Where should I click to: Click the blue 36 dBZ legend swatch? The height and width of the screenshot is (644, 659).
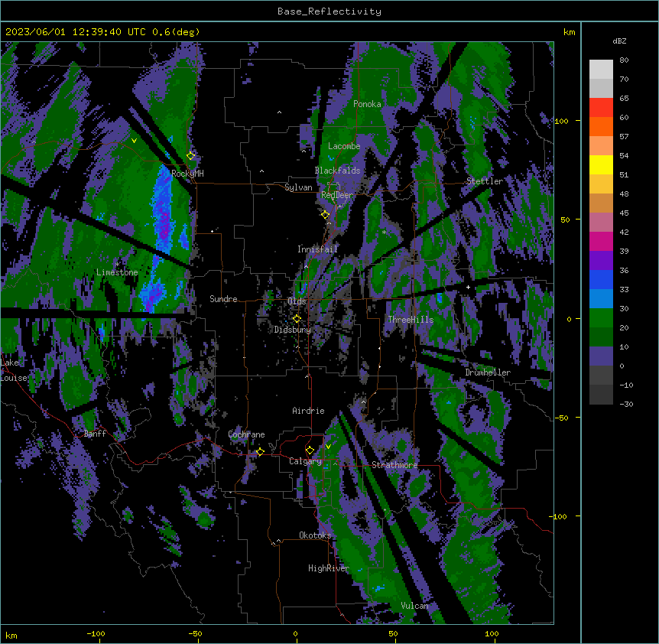pos(601,279)
